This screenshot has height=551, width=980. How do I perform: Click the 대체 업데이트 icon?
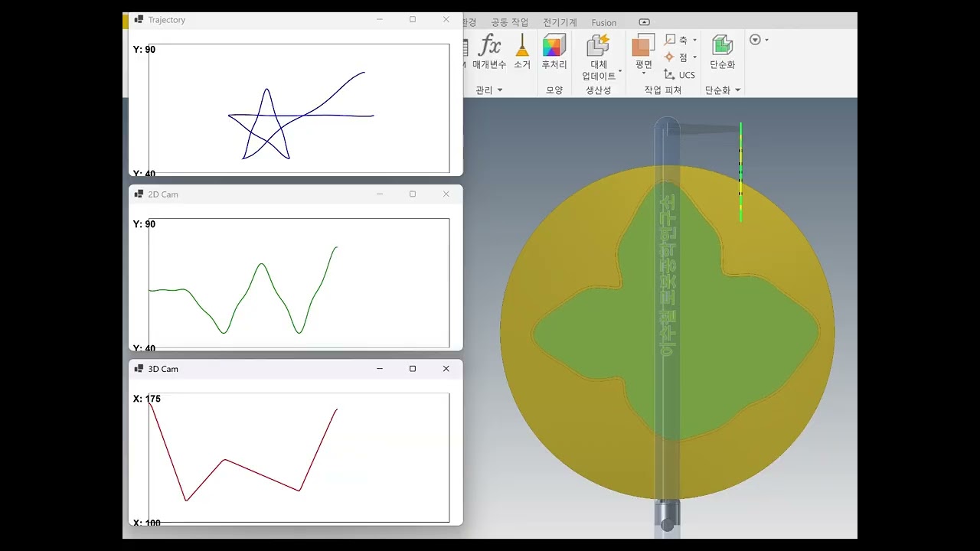(599, 45)
